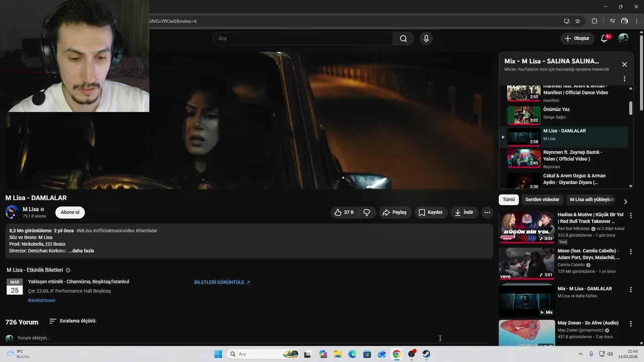Open Chrome profile avatar
644x362 pixels.
pyautogui.click(x=624, y=21)
